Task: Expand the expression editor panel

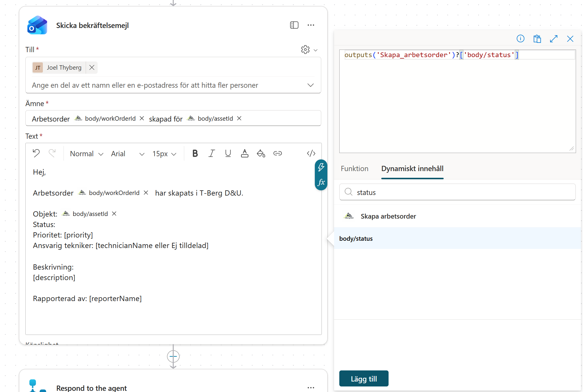Action: click(x=554, y=38)
